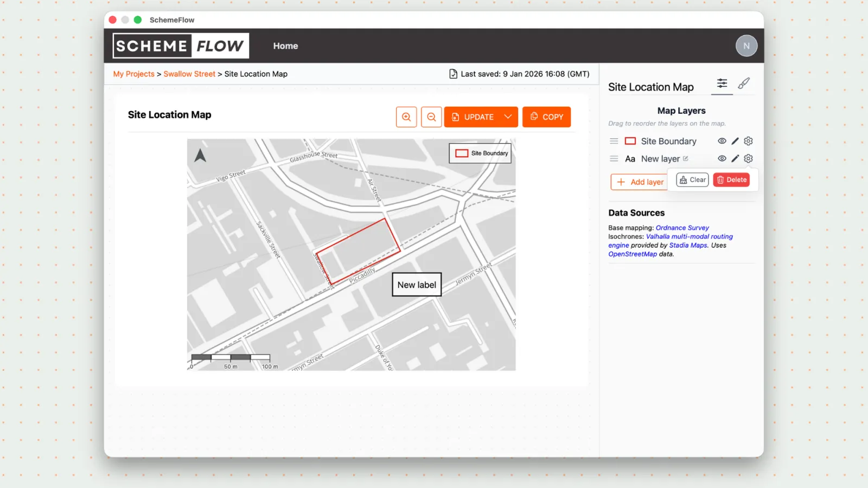The image size is (868, 488).
Task: Select the Site Boundary layer name
Action: pos(668,141)
